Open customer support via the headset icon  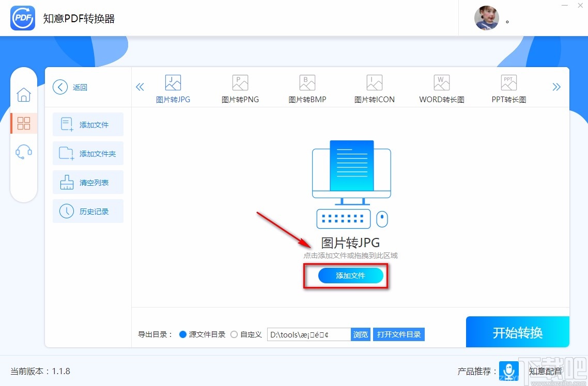coord(24,151)
